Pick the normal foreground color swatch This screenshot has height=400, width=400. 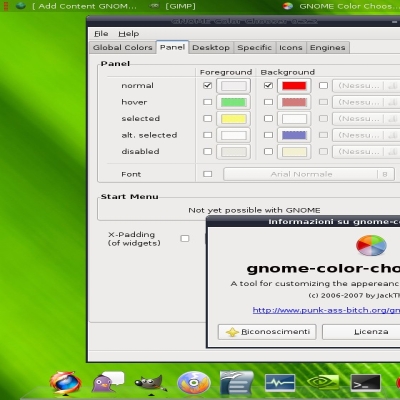(233, 86)
